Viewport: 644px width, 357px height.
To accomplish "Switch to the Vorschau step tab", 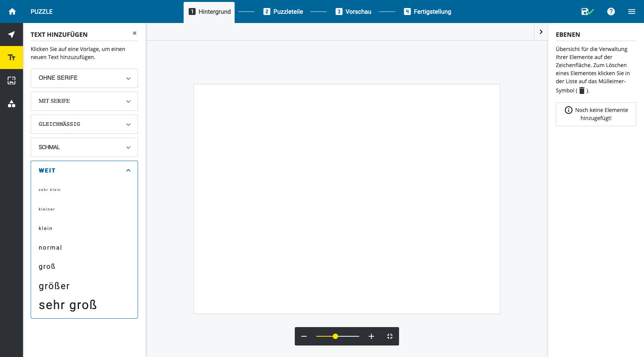I will click(x=353, y=12).
